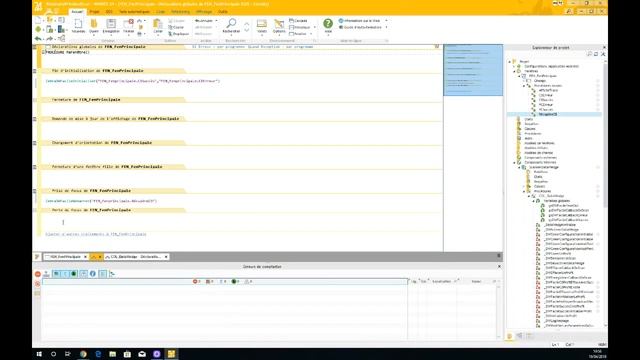Collapse Variables globales node in explorer
Viewport: 640px width, 360px height.
click(x=533, y=201)
